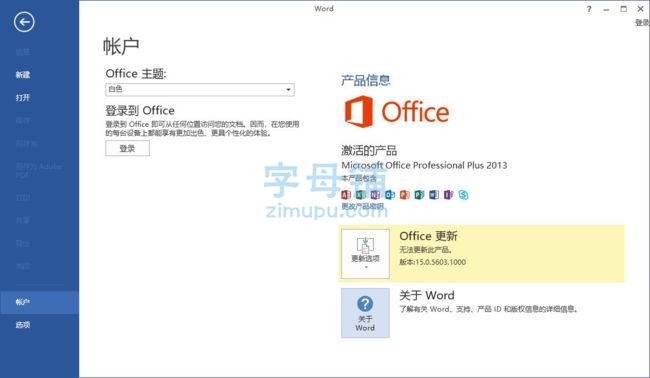Click the Outlook product icon
The width and height of the screenshot is (650, 378).
(x=390, y=194)
